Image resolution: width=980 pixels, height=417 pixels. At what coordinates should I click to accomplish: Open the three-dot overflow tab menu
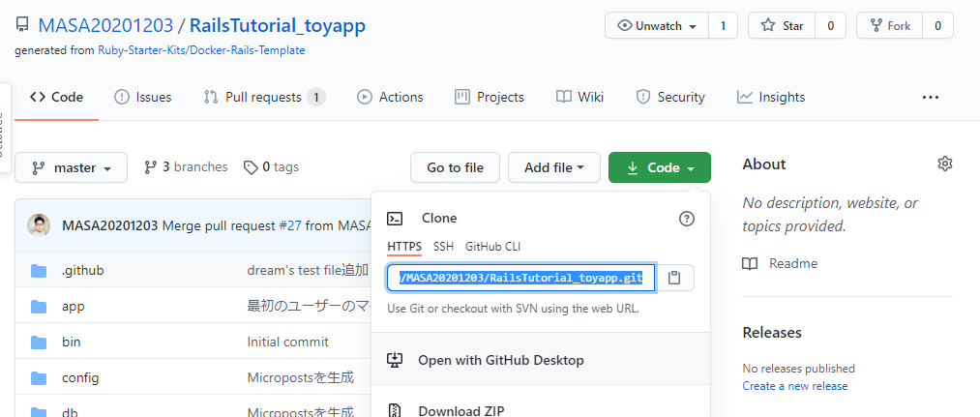931,97
